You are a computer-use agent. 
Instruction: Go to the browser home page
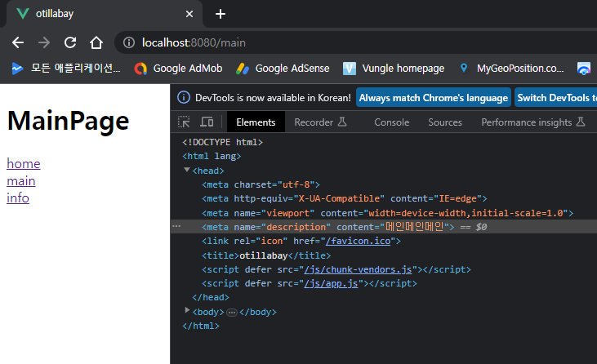[96, 42]
